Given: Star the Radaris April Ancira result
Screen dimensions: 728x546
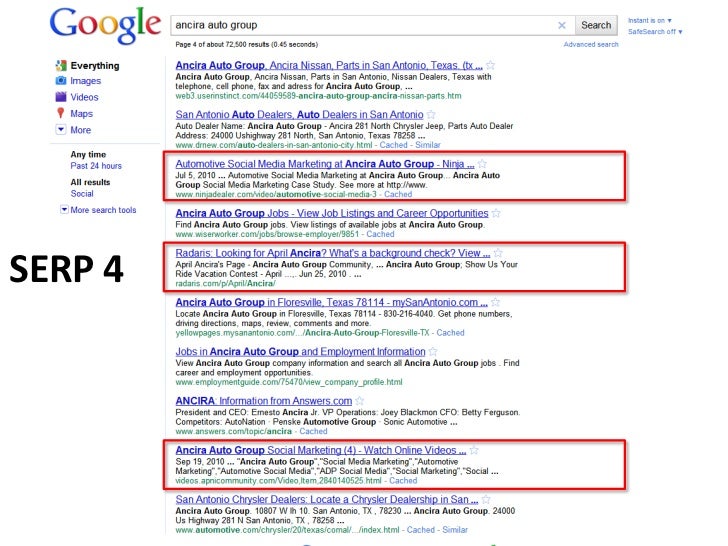Looking at the screenshot, I should click(x=498, y=253).
